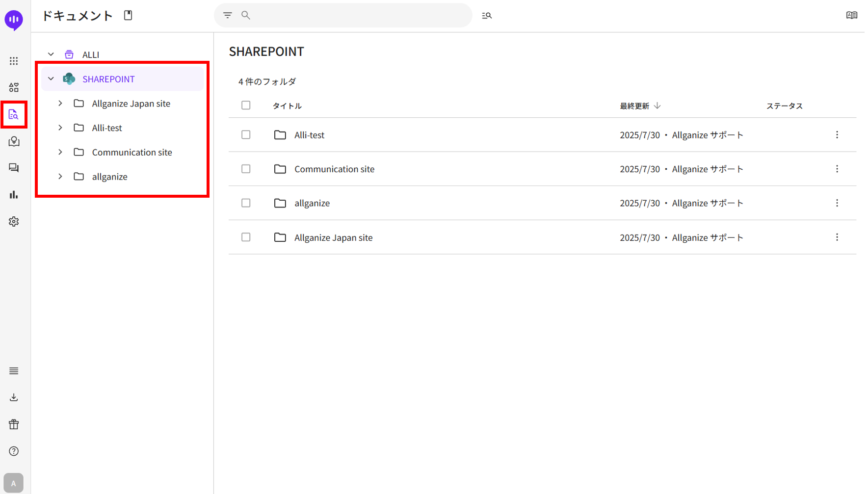This screenshot has width=868, height=494.
Task: Click the filter icon in search bar
Action: 228,16
